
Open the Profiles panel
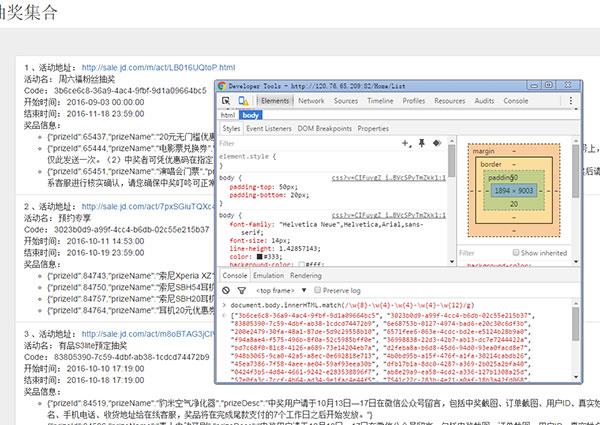[x=414, y=101]
